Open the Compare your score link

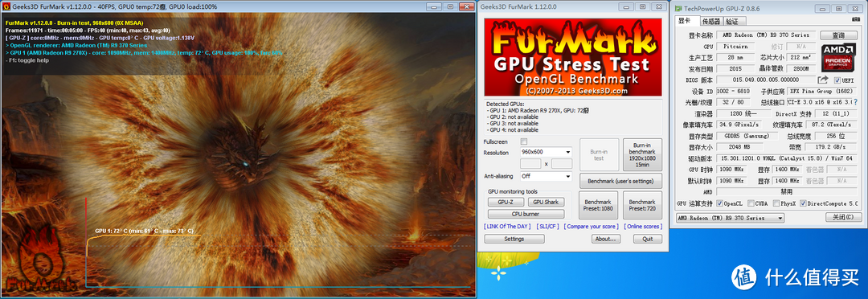click(592, 227)
